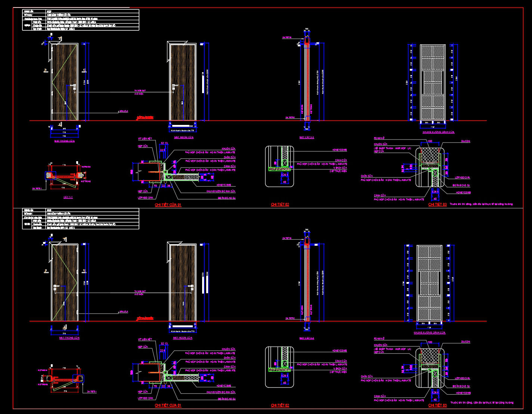
Task: Pick the lower sheet's outer-face door elevation
Action: [183, 282]
